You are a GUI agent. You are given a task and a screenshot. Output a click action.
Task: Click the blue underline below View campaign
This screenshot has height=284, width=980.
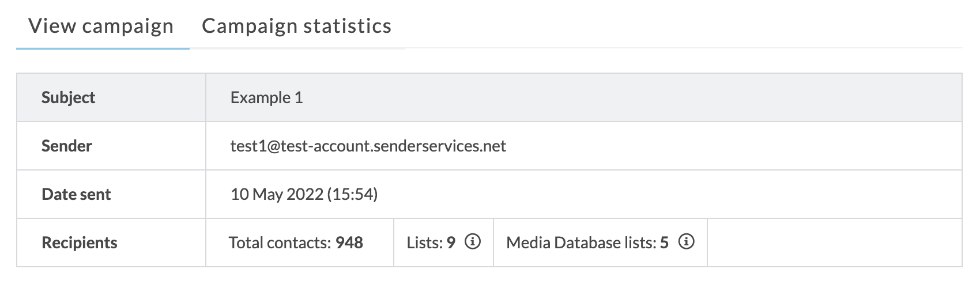103,49
